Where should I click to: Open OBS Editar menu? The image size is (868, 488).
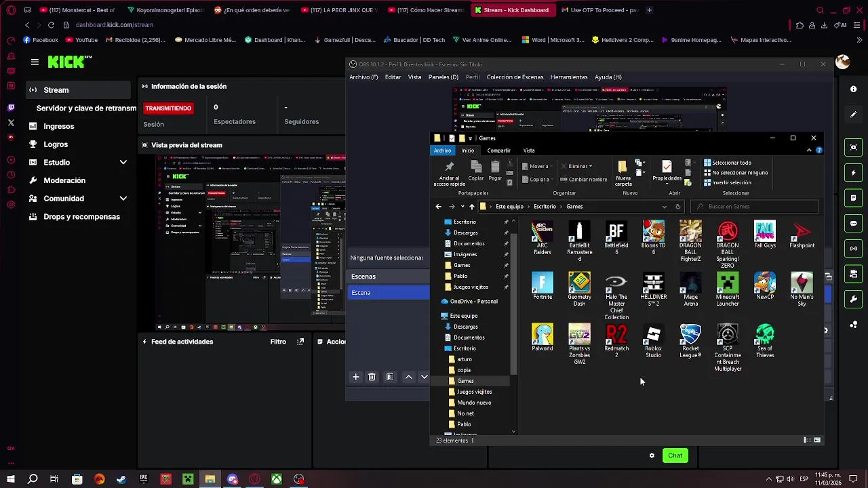click(393, 77)
